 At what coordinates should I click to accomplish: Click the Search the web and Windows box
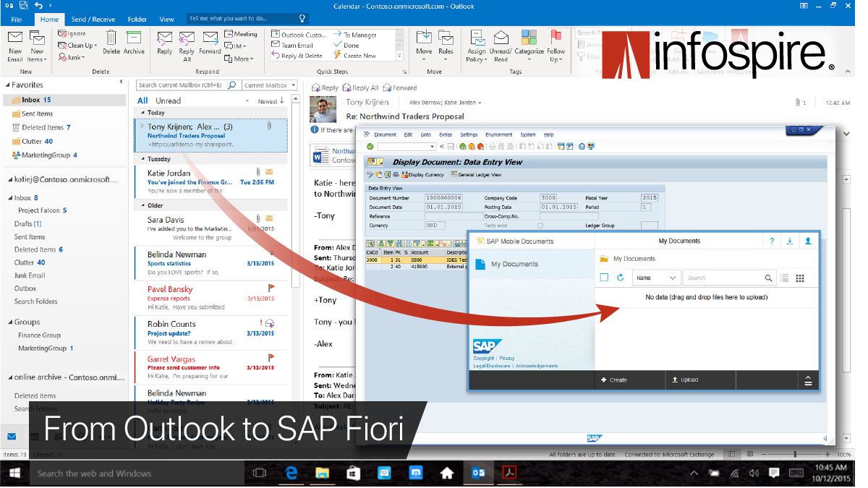(137, 473)
